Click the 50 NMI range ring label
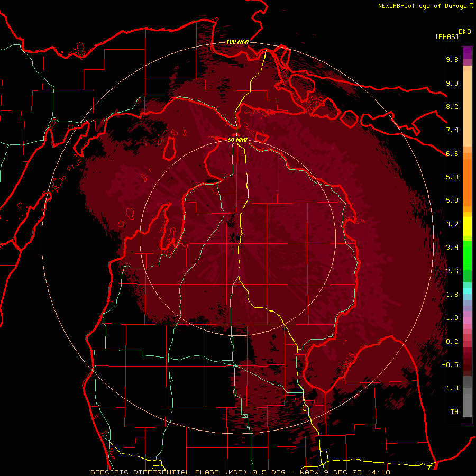The image size is (476, 476). [x=237, y=140]
